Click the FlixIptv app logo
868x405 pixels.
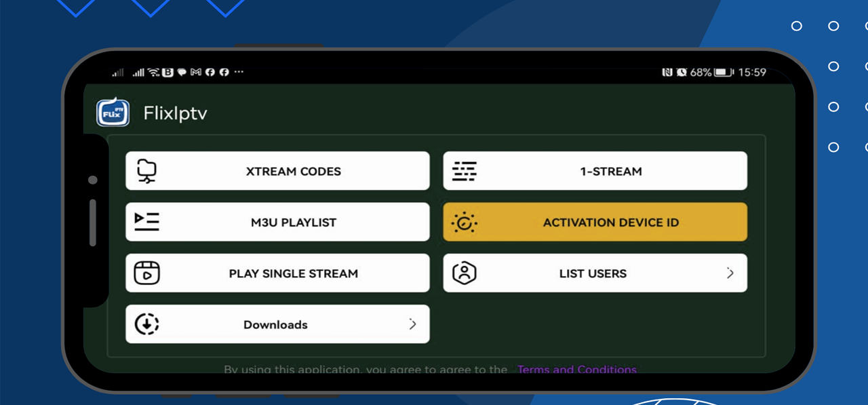113,112
